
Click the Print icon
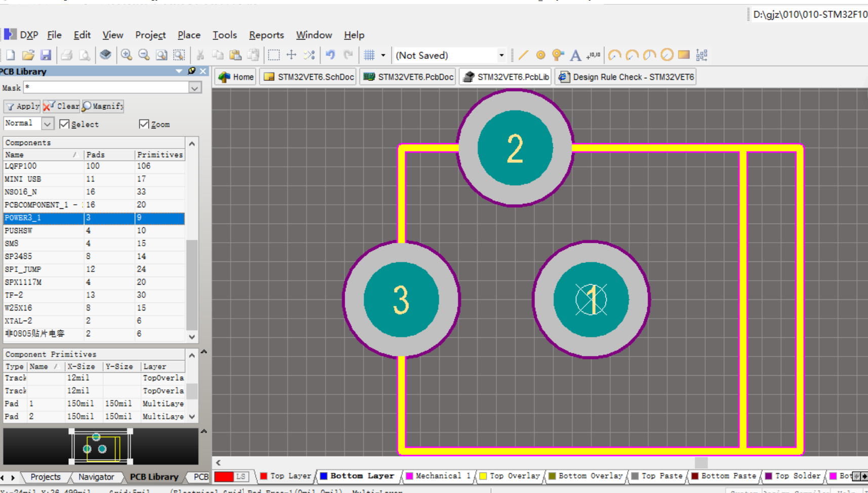(x=67, y=55)
